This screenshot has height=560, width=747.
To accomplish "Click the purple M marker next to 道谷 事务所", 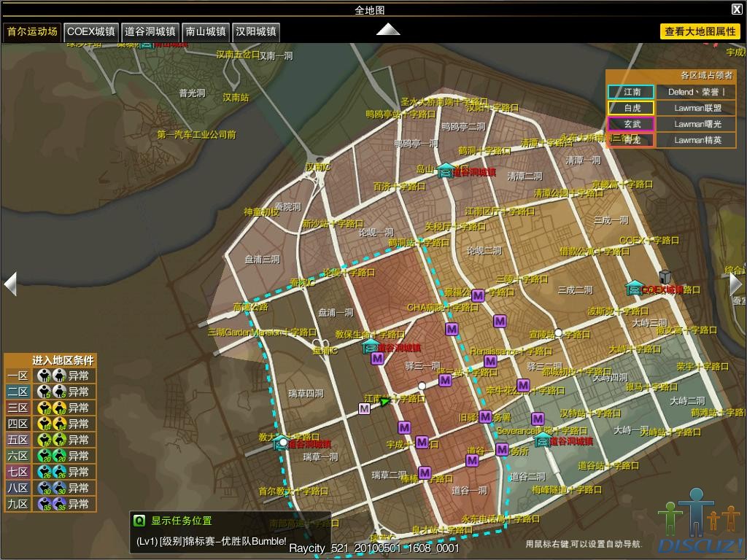I will 502,449.
